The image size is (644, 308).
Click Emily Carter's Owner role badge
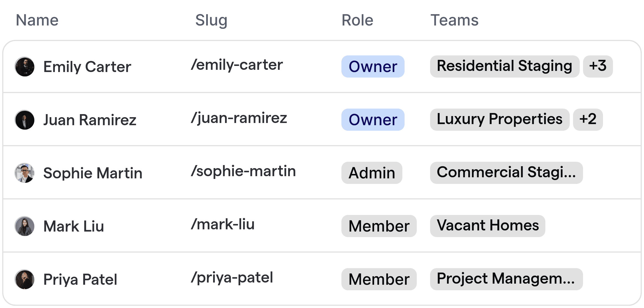(x=373, y=66)
